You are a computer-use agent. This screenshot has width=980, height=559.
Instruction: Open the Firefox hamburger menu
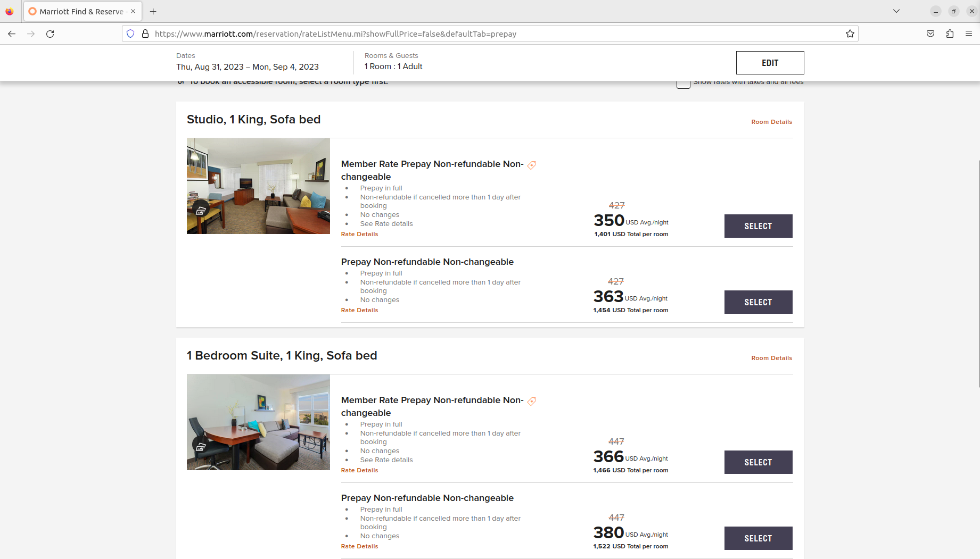[x=969, y=34]
